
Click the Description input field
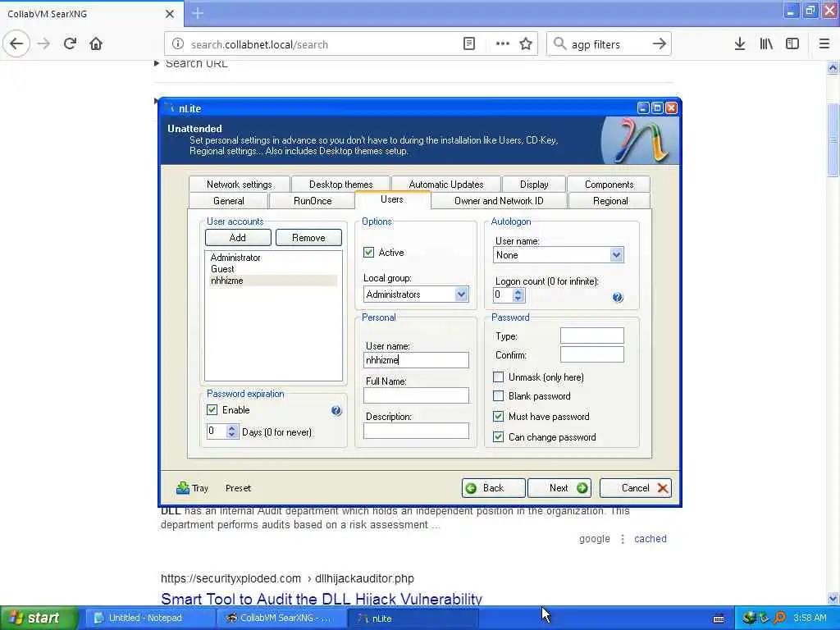(416, 431)
